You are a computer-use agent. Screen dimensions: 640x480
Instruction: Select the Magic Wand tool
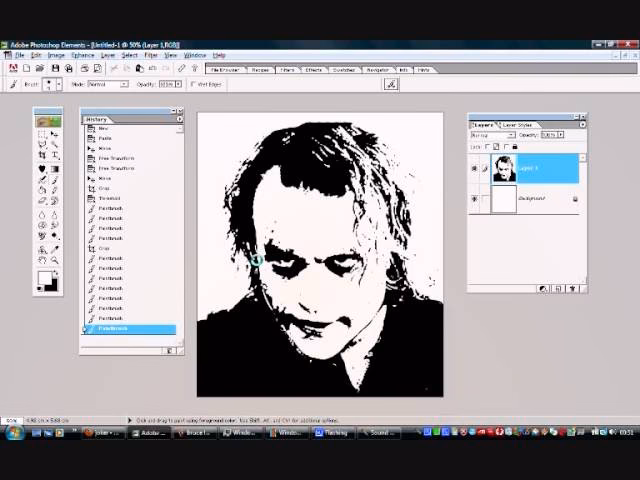pyautogui.click(x=54, y=144)
